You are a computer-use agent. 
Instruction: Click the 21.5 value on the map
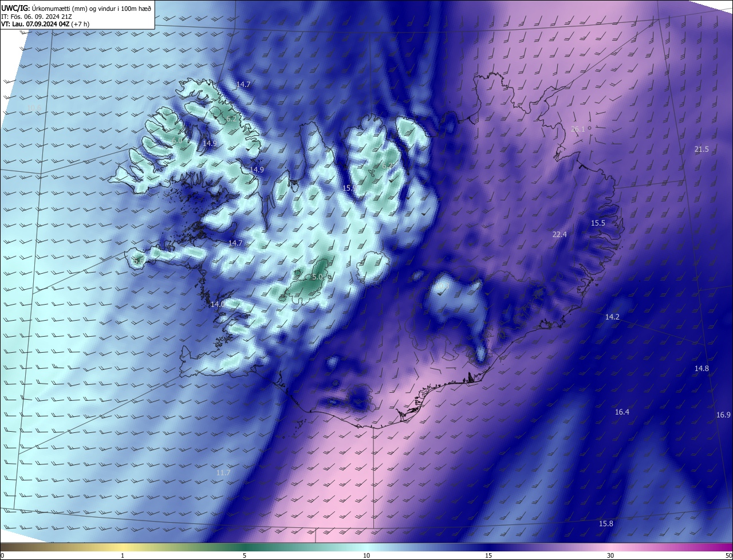[702, 149]
